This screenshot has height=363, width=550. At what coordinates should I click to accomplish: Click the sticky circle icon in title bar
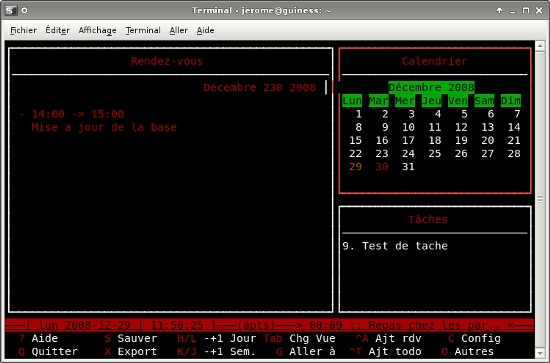tap(24, 11)
